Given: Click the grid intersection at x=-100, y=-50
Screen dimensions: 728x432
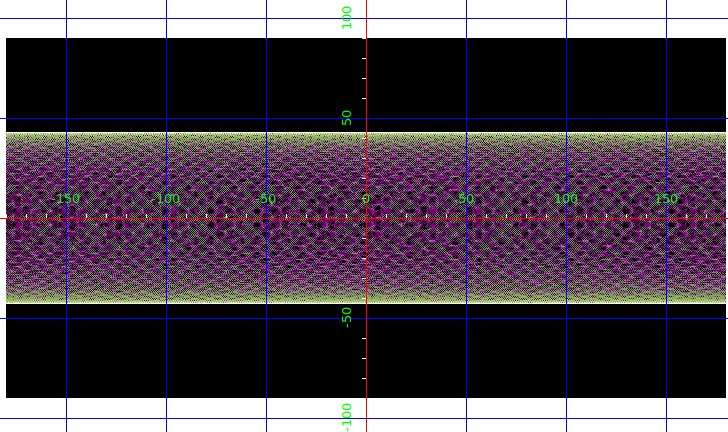Looking at the screenshot, I should tap(166, 318).
